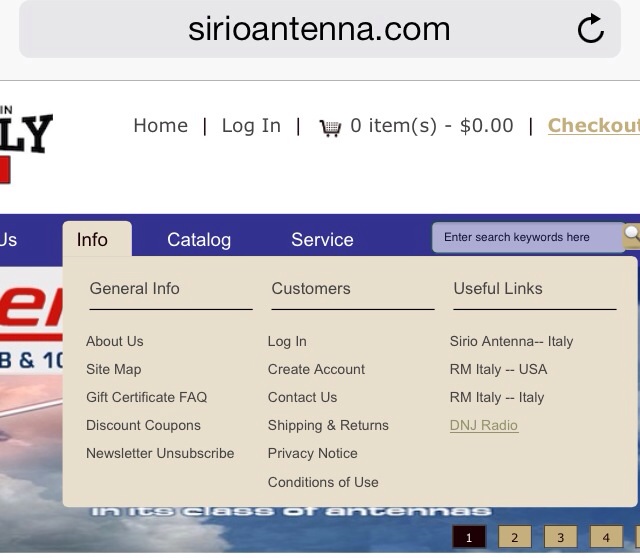Go to the Home link
640x558 pixels.
click(160, 126)
